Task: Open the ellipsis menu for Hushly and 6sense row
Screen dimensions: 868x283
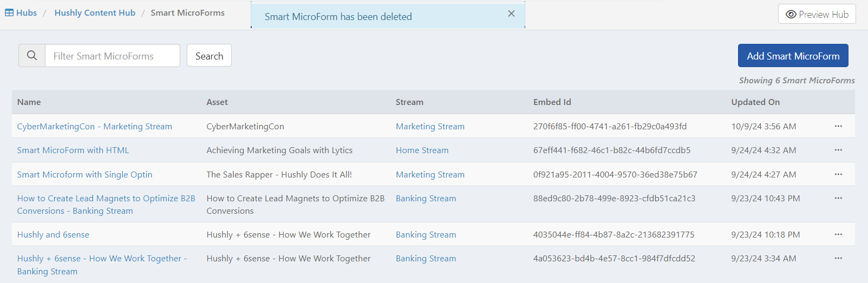Action: pos(838,234)
